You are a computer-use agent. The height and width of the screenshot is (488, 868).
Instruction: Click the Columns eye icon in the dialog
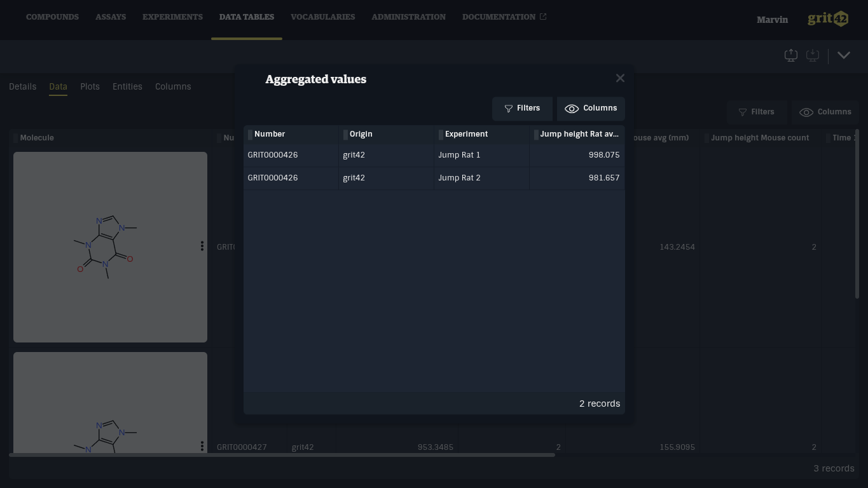tap(572, 109)
